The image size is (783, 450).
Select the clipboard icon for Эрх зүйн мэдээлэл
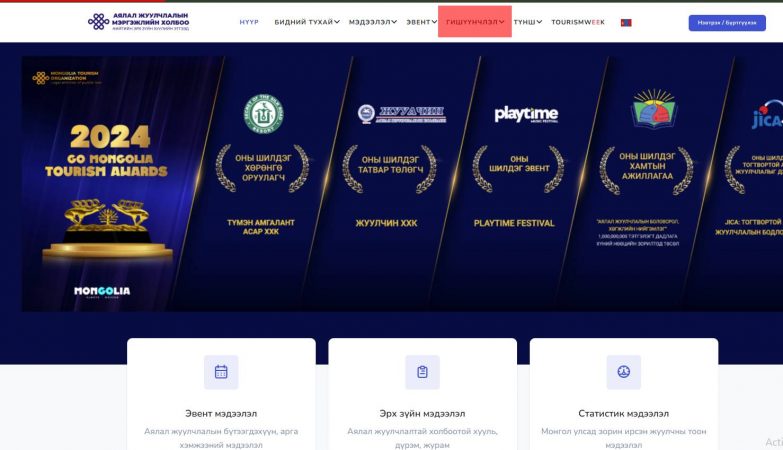coord(422,372)
